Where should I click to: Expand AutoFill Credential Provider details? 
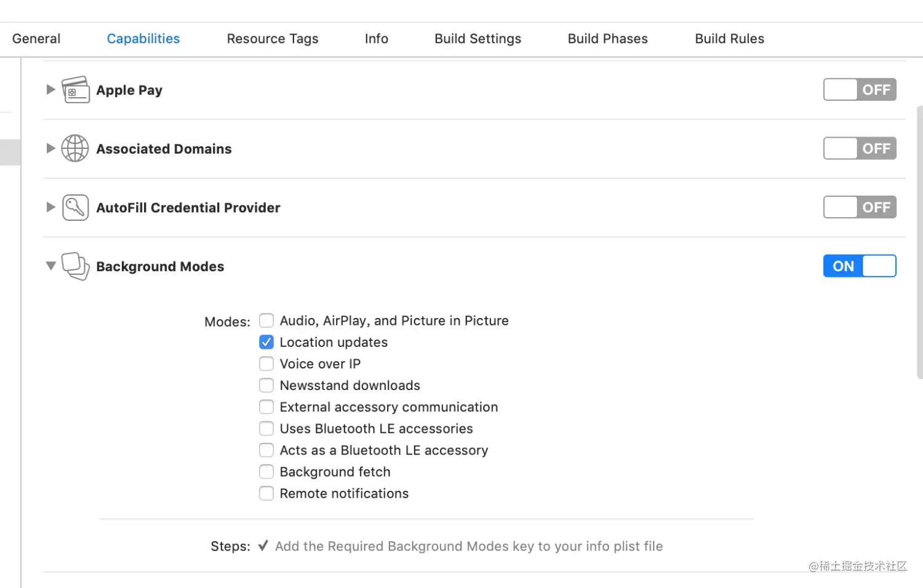point(50,207)
